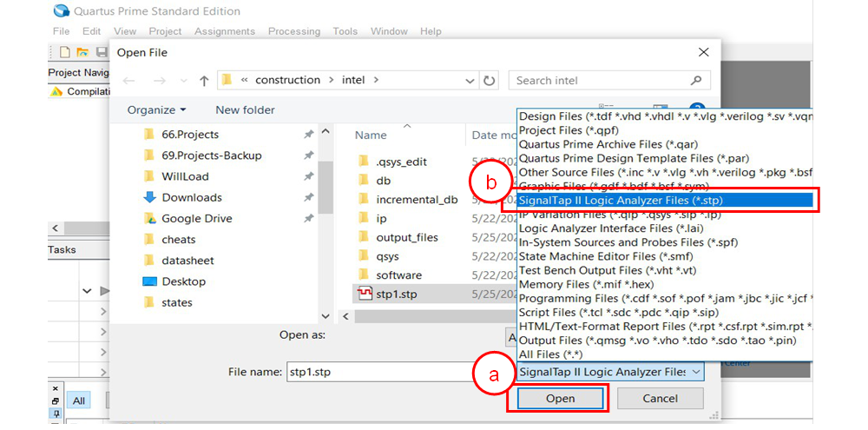The image size is (868, 430).
Task: Open the Processing menu
Action: coord(294,31)
